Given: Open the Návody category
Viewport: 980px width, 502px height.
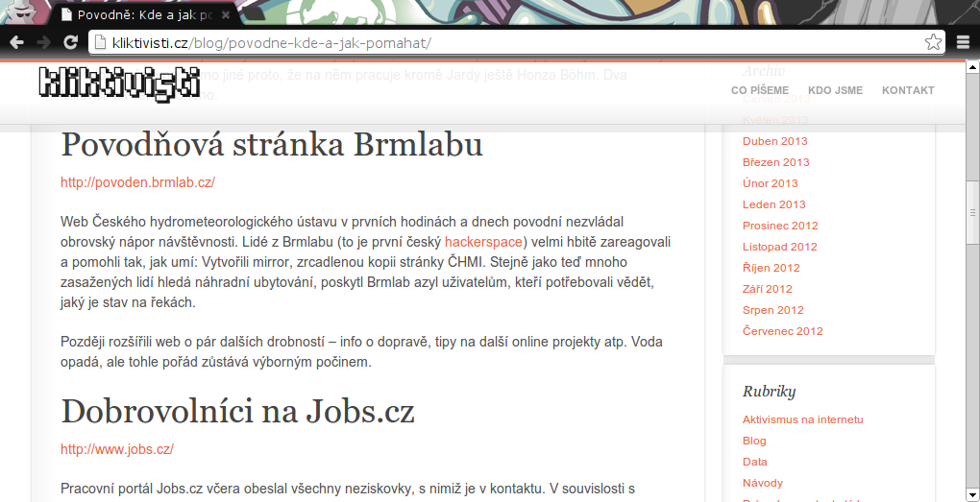Looking at the screenshot, I should (763, 483).
